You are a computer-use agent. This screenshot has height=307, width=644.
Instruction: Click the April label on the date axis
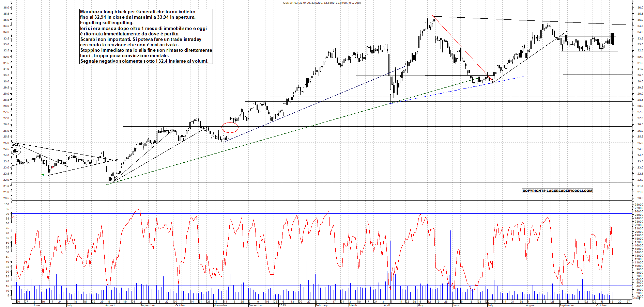pyautogui.click(x=387, y=305)
